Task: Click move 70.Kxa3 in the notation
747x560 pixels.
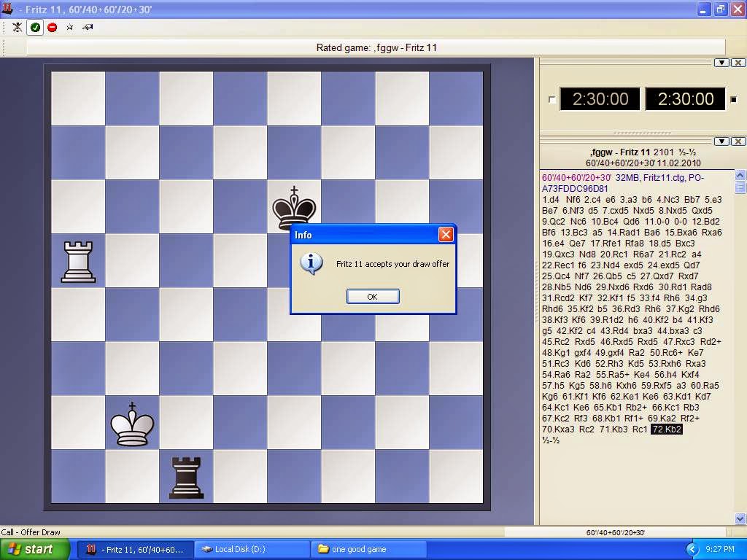Action: (x=558, y=429)
